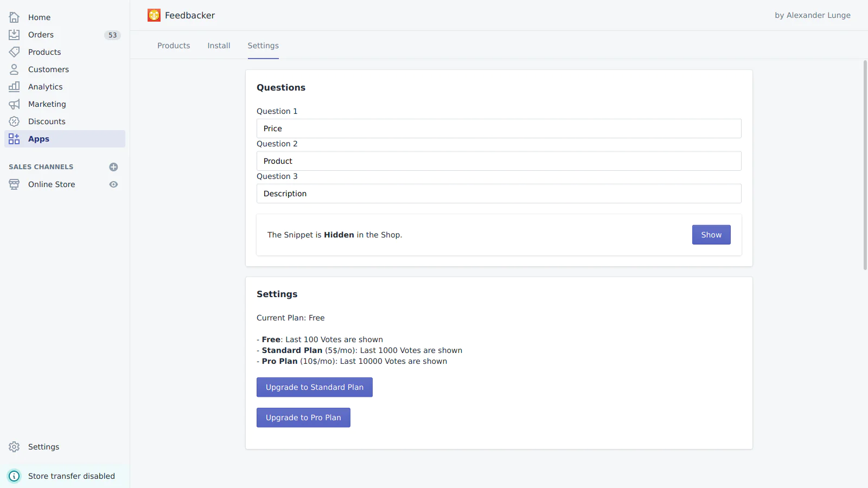Click the Standard Plan description line
The width and height of the screenshot is (868, 488).
(x=360, y=350)
